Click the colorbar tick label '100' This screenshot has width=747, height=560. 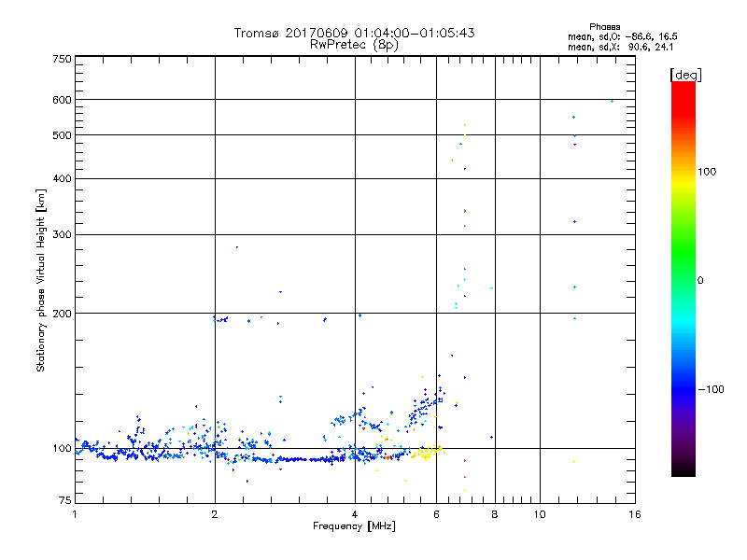click(x=707, y=172)
